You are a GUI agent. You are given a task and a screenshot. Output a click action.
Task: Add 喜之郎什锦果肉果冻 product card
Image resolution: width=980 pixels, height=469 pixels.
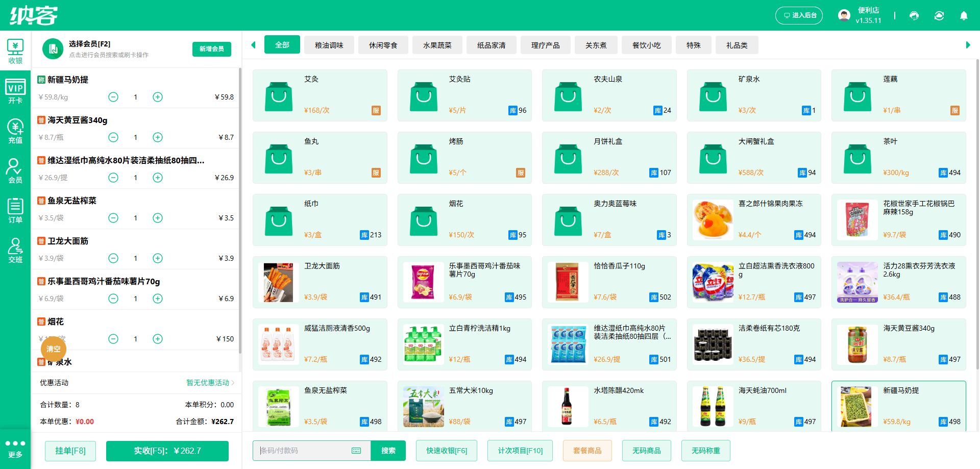click(x=754, y=220)
